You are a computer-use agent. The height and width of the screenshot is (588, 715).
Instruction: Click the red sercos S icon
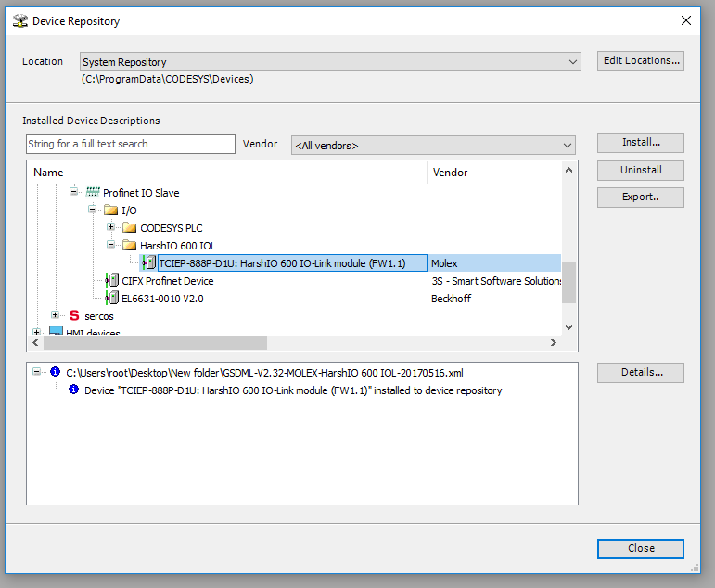coord(74,315)
